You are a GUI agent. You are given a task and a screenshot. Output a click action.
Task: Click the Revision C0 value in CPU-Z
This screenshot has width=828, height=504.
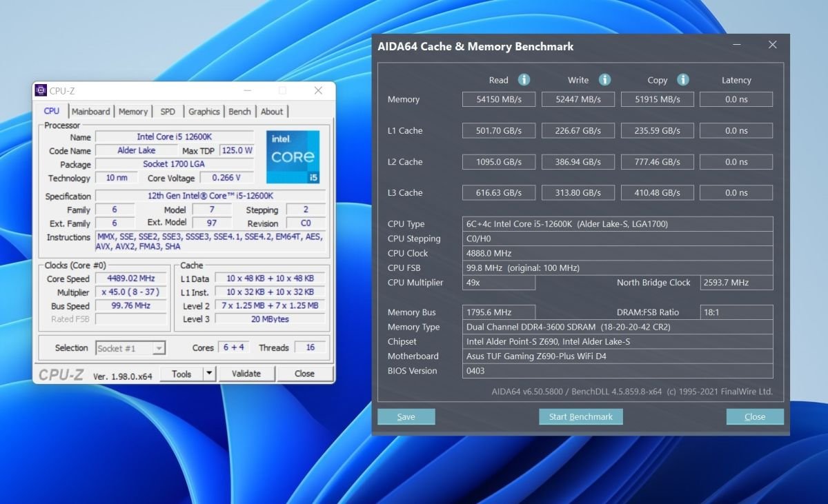(306, 223)
